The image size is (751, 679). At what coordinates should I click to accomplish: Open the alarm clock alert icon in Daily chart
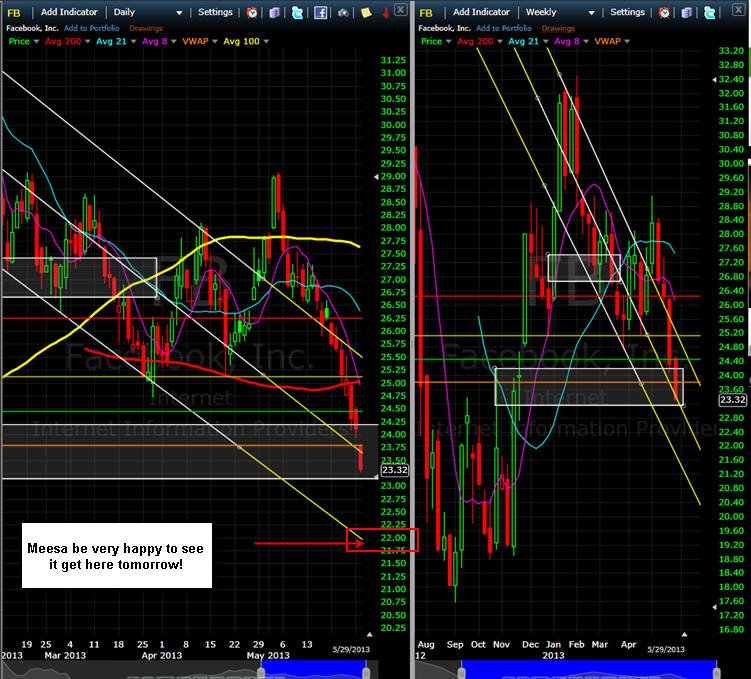click(252, 12)
